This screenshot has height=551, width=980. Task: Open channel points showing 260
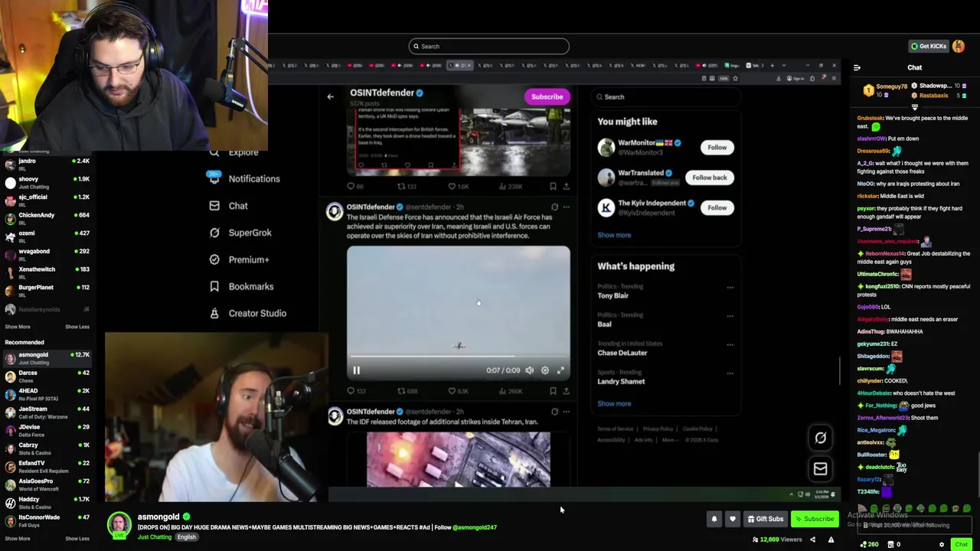tap(869, 544)
